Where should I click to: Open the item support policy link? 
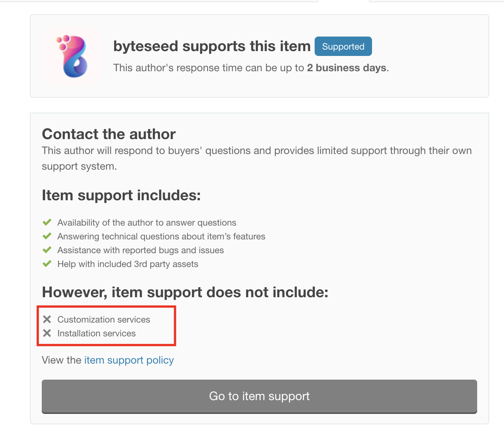(129, 360)
